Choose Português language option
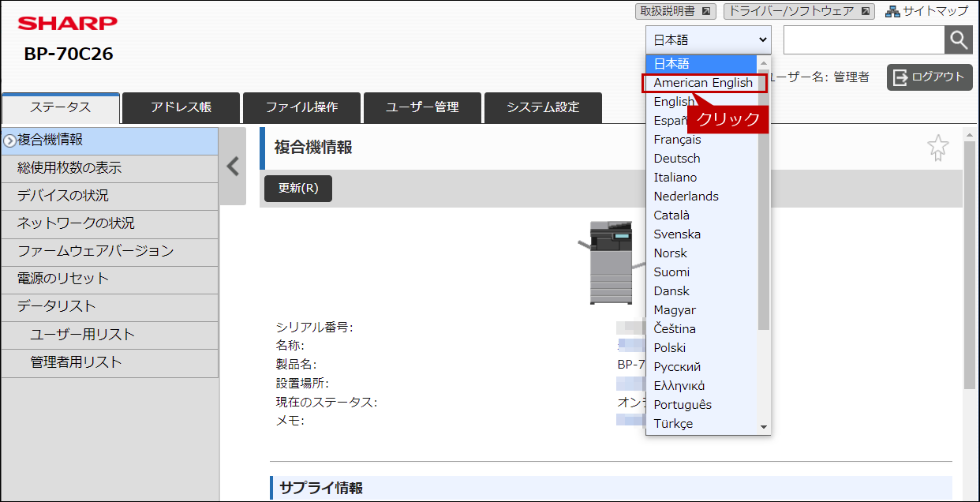 coord(702,405)
